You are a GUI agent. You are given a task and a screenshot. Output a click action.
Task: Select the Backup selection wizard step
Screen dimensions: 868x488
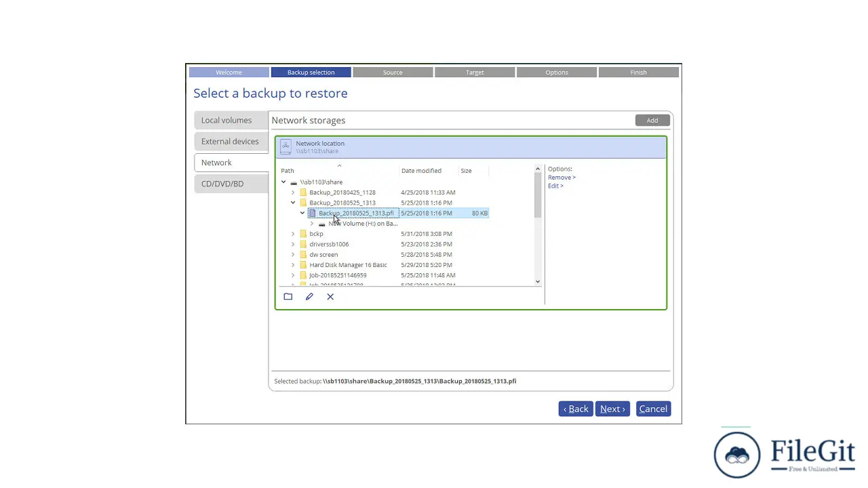tap(311, 73)
